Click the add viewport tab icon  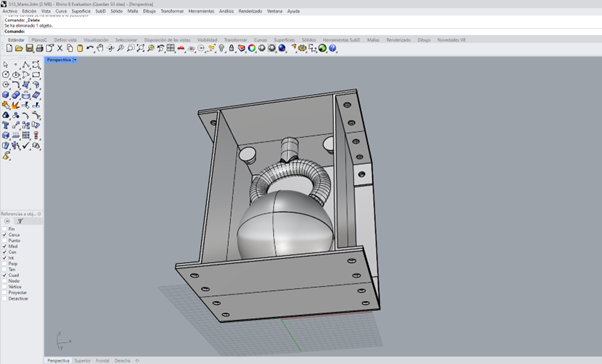click(x=137, y=361)
